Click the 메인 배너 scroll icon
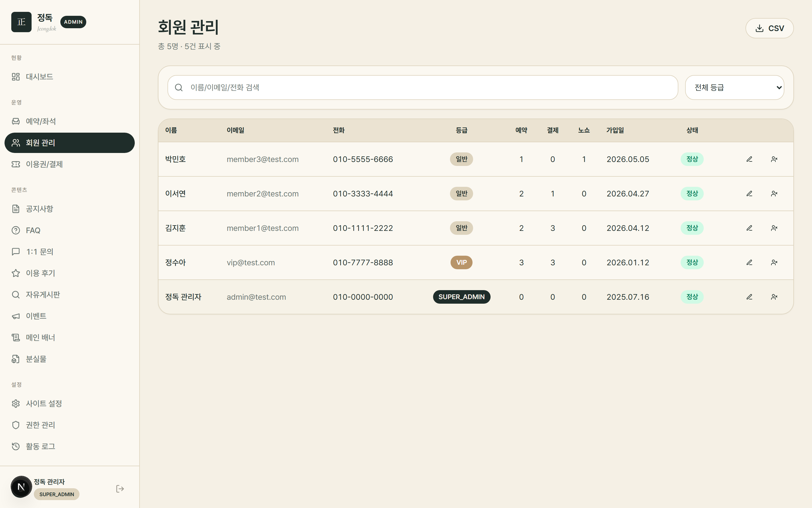Screen dimensions: 812x508 (x=16, y=338)
